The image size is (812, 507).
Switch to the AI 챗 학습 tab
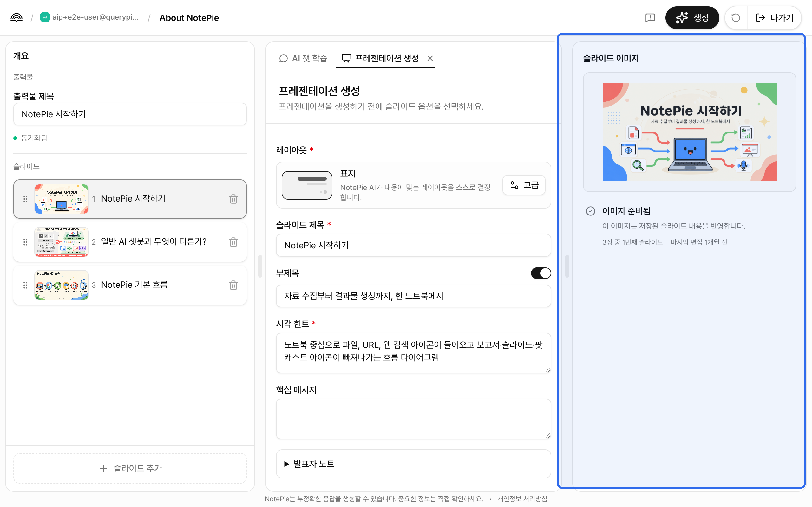[303, 58]
